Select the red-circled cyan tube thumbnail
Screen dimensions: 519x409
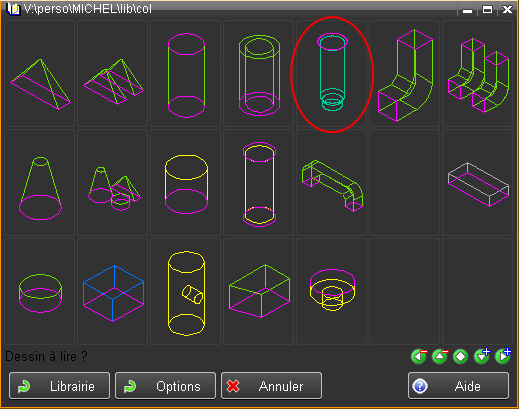(x=332, y=74)
